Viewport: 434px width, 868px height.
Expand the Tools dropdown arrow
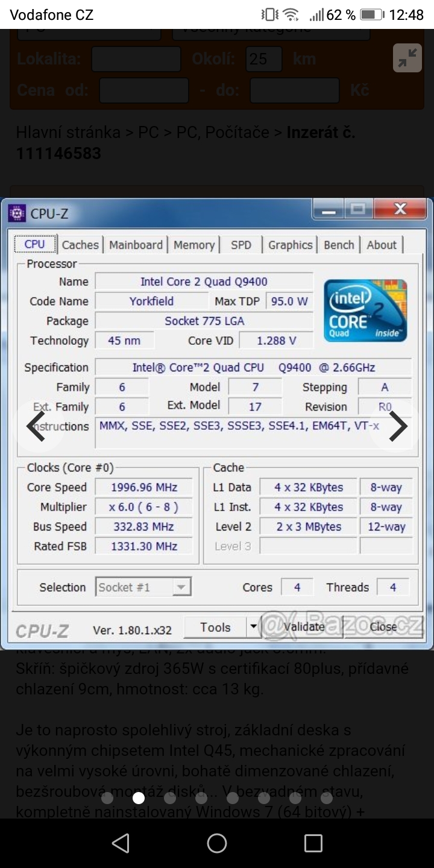[254, 627]
